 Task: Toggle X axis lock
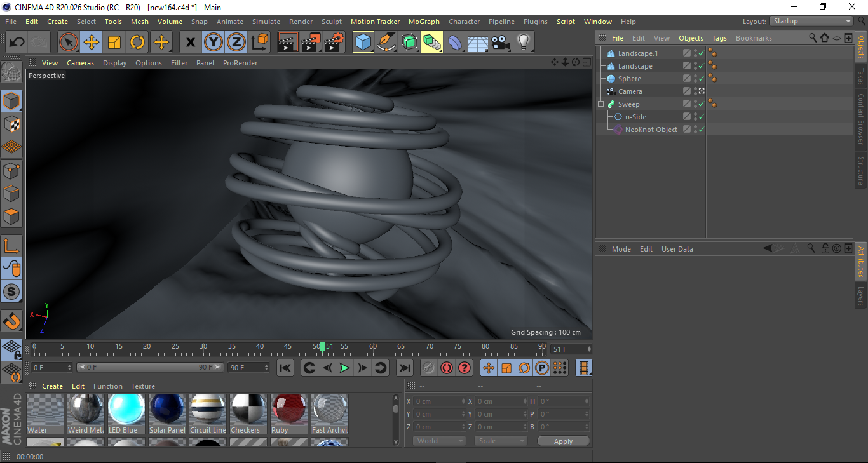[x=190, y=43]
